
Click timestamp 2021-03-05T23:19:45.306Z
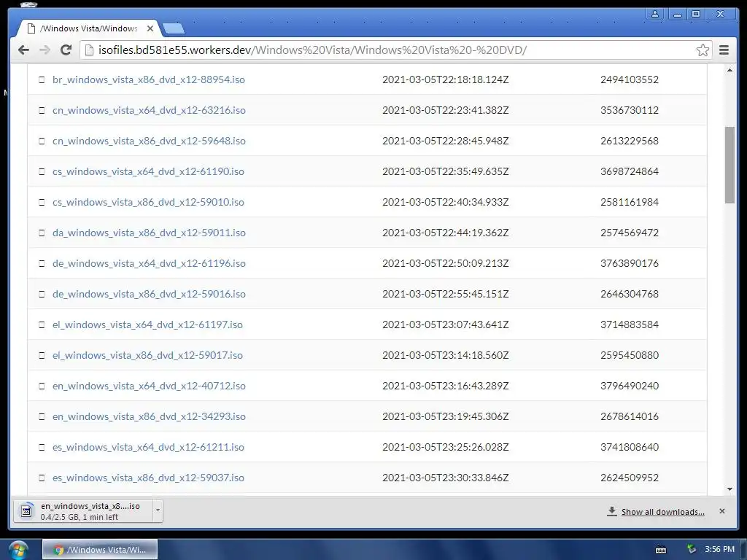click(446, 416)
